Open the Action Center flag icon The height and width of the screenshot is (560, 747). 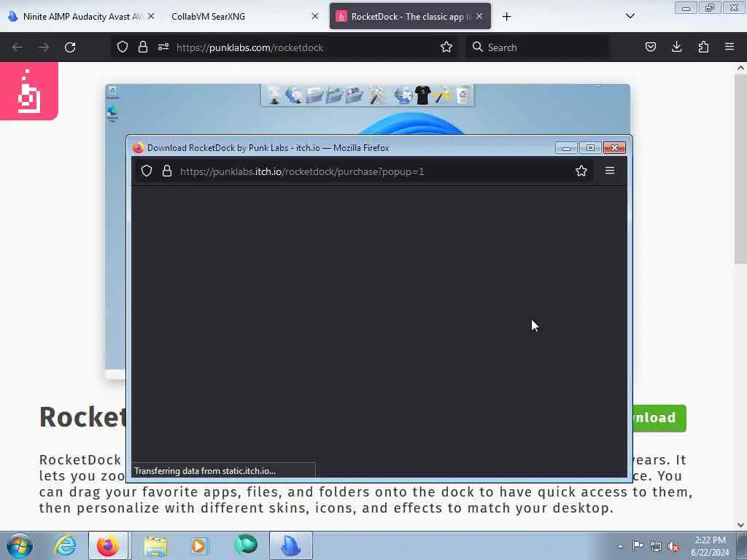(638, 545)
